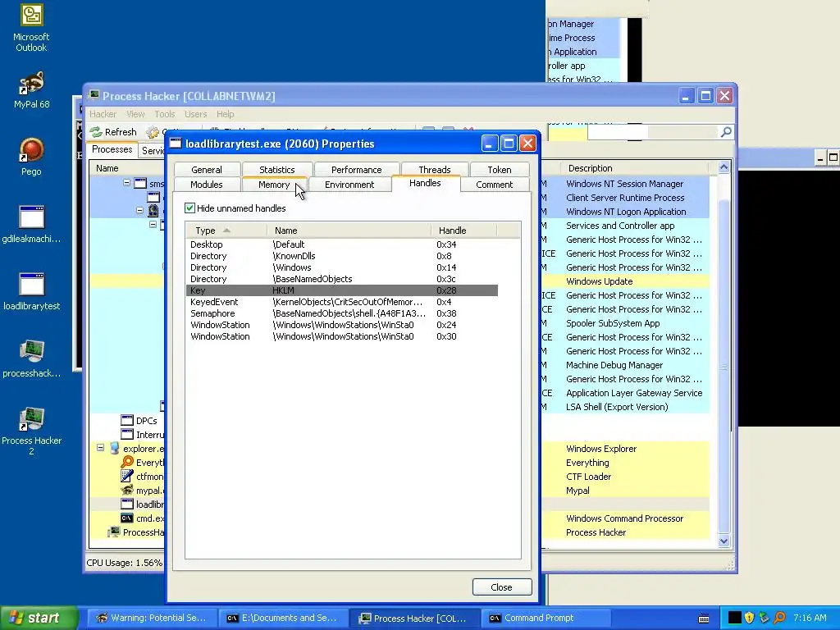Open the Comment tab
This screenshot has height=630, width=840.
(x=495, y=185)
